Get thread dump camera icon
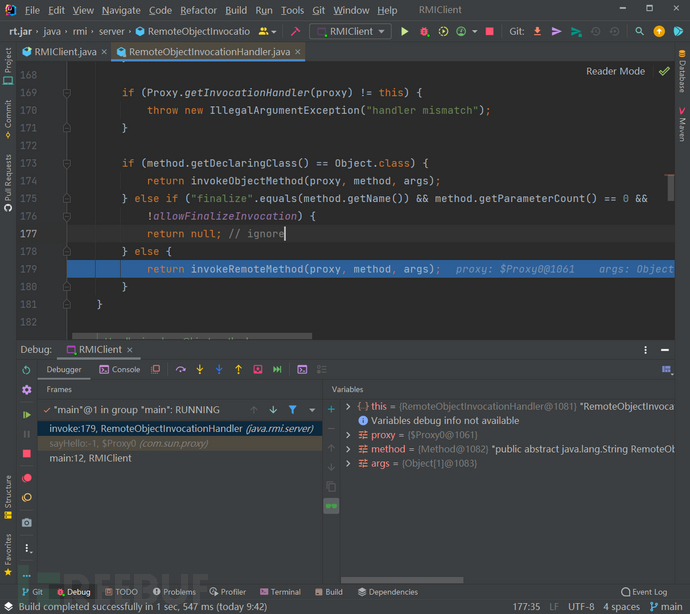The width and height of the screenshot is (690, 614). (x=26, y=522)
